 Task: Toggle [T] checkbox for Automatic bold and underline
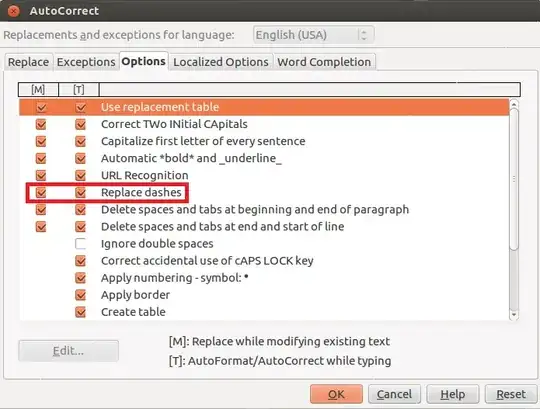pyautogui.click(x=81, y=158)
